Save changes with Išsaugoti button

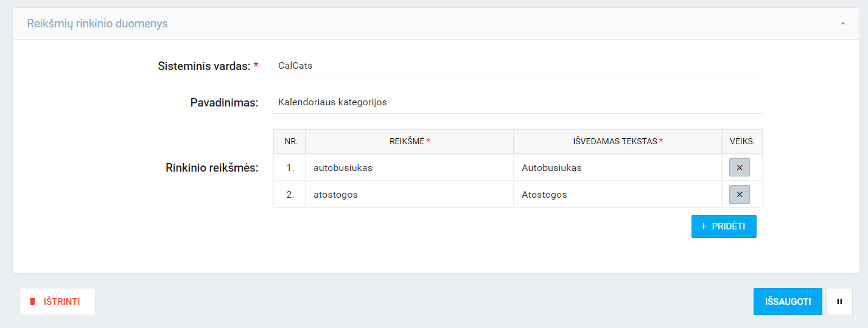[788, 301]
